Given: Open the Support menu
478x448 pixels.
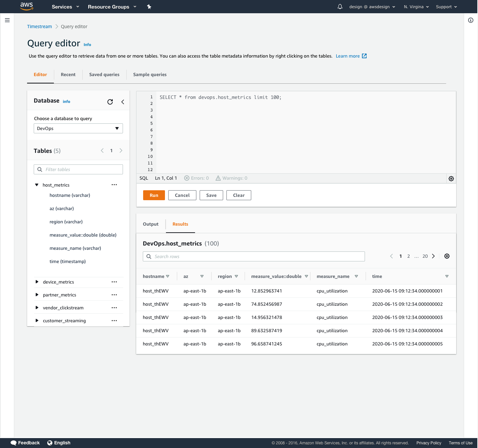Looking at the screenshot, I should pyautogui.click(x=446, y=7).
